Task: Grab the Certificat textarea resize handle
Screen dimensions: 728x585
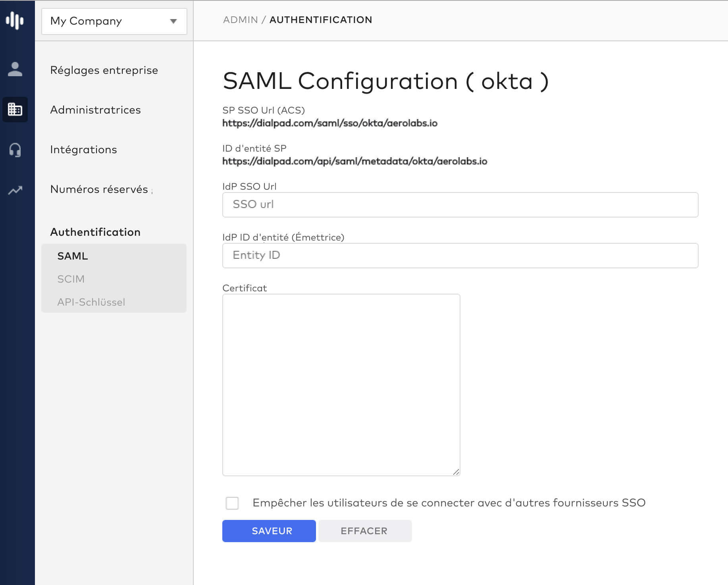Action: coord(456,471)
